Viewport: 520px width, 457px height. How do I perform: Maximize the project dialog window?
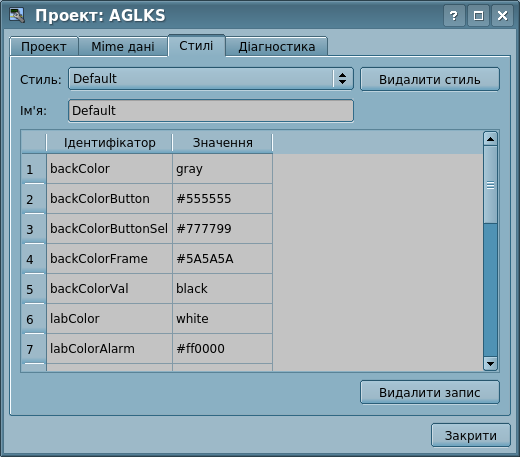[478, 16]
